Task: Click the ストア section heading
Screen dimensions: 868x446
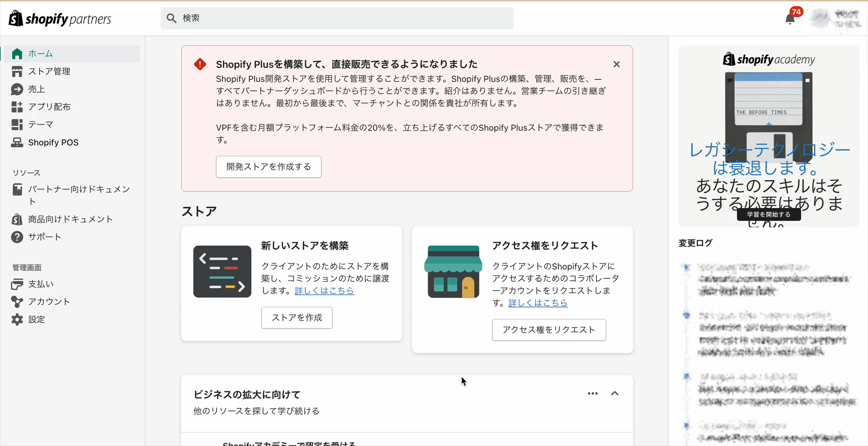Action: tap(199, 211)
